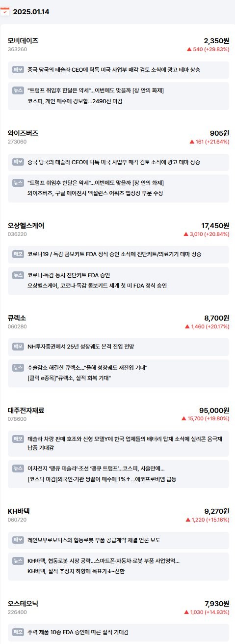
Task: Open news '코스피, 개인 매수에 강보합...2490선 마감'
Action: pos(75,101)
